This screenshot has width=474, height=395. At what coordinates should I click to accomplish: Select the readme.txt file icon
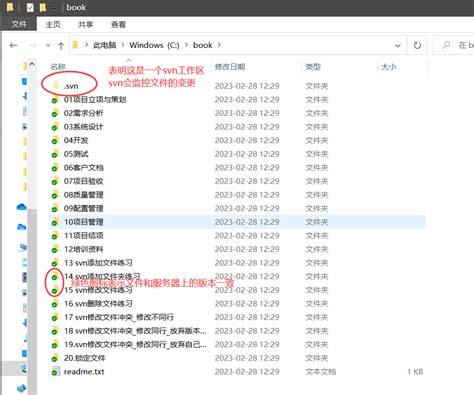pos(55,371)
